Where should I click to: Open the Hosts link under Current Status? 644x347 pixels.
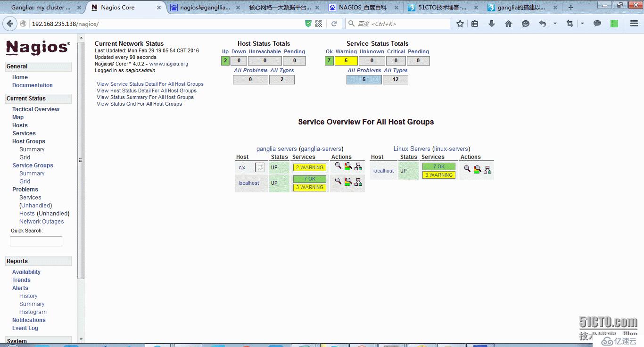point(20,125)
